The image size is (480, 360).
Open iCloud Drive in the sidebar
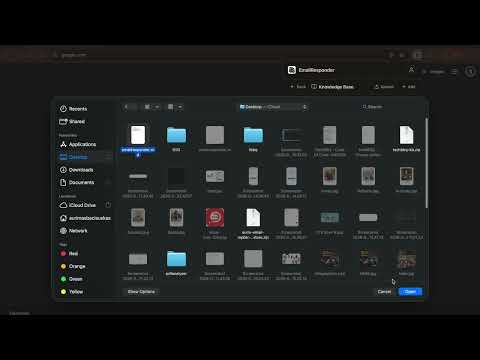click(78, 205)
